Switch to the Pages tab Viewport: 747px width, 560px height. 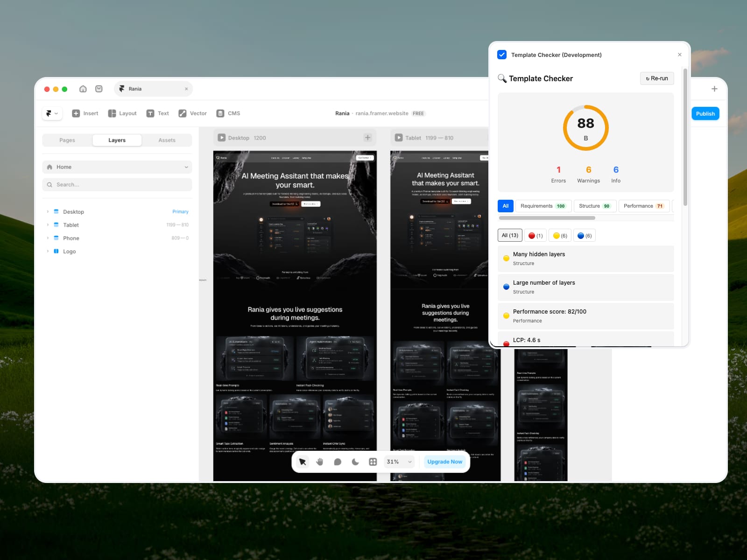[x=67, y=140]
